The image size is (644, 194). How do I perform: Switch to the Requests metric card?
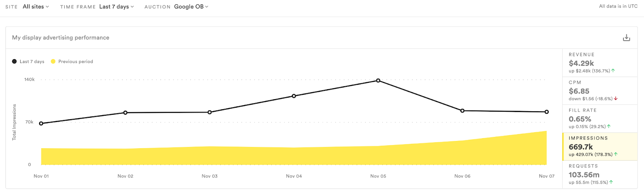click(x=600, y=174)
